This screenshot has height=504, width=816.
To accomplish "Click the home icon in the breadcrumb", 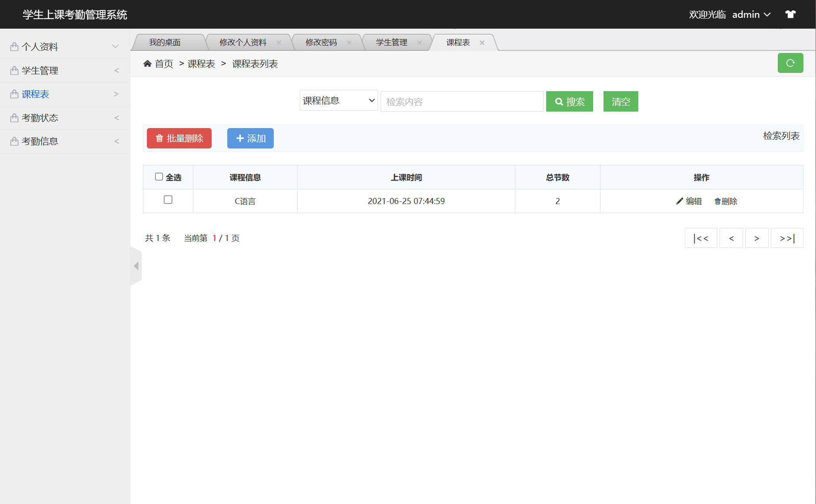I will pyautogui.click(x=147, y=63).
